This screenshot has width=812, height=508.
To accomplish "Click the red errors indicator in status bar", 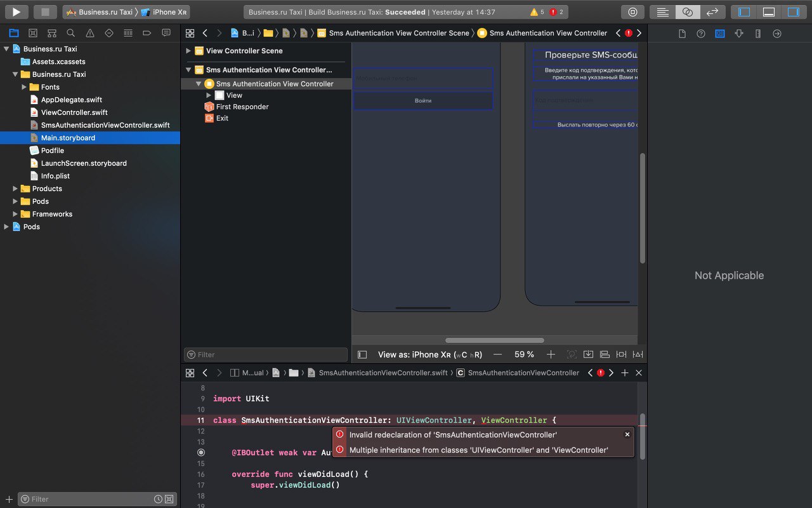I will coord(556,12).
